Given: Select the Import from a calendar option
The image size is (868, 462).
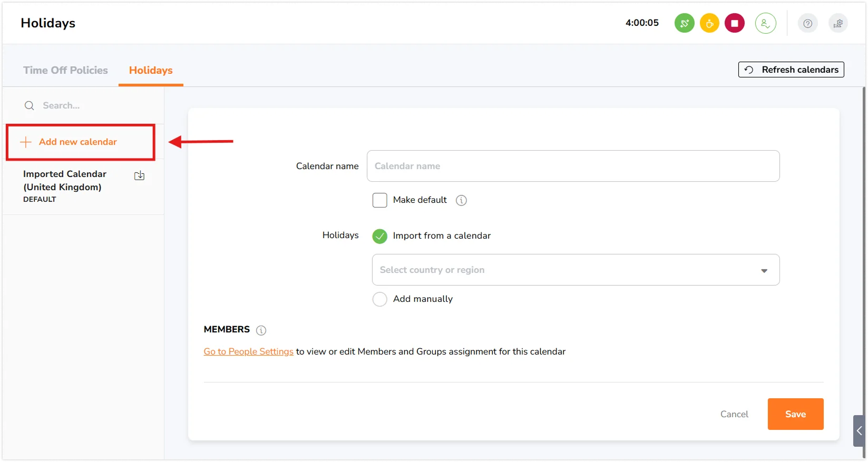Looking at the screenshot, I should click(x=379, y=236).
